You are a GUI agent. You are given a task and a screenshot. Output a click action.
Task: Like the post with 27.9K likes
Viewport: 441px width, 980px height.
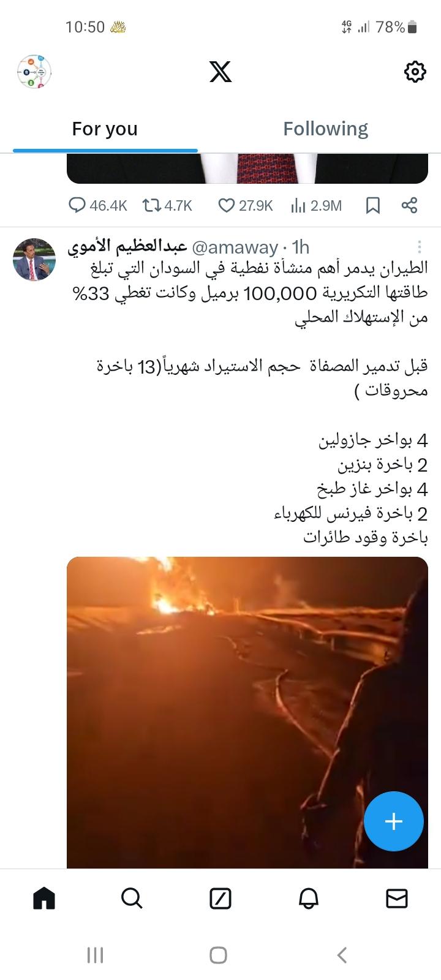point(246,205)
